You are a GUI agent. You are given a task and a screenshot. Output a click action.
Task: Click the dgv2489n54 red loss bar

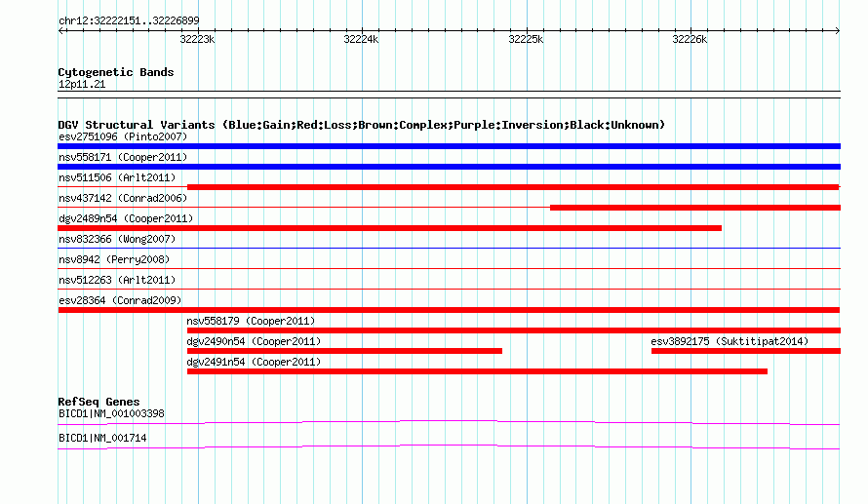pos(390,228)
